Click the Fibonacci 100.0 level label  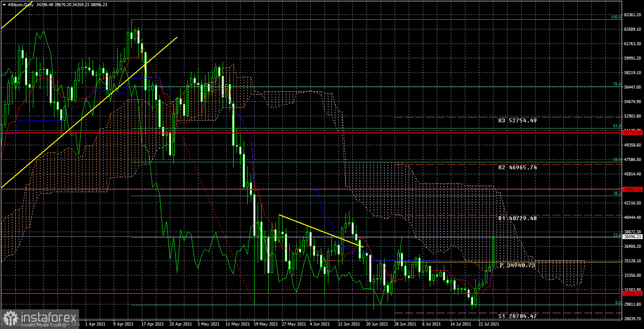(616, 17)
